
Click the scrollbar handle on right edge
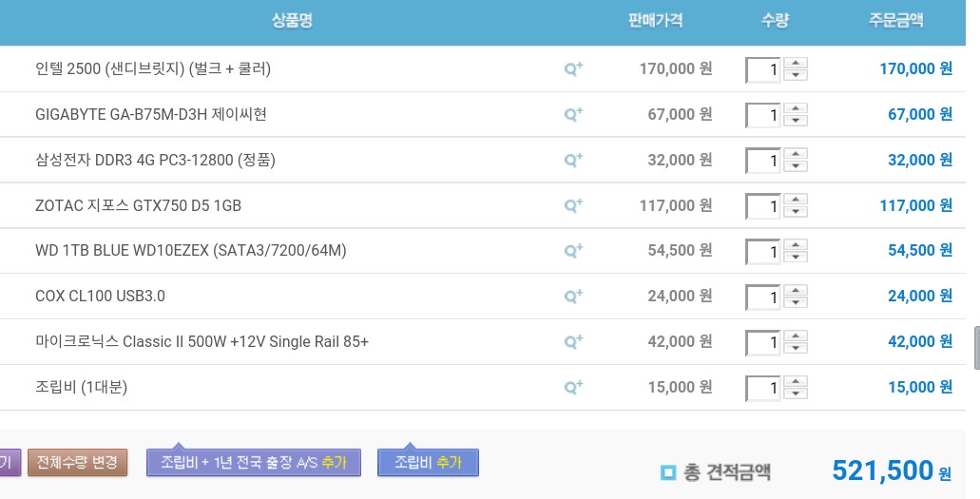coord(975,348)
